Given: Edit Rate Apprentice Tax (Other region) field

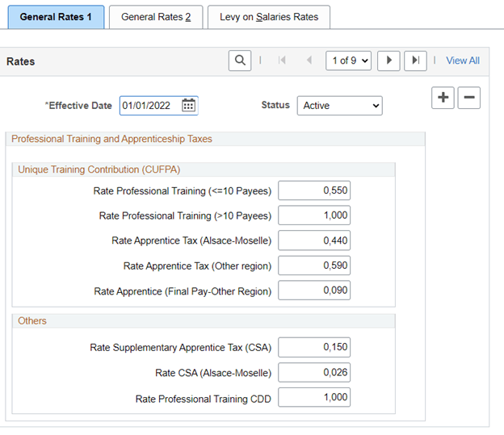Looking at the screenshot, I should click(314, 266).
